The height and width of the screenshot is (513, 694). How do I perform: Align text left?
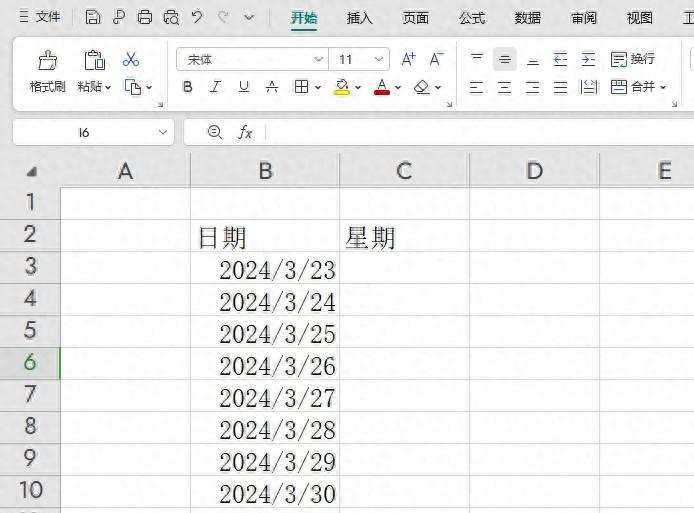pos(476,87)
